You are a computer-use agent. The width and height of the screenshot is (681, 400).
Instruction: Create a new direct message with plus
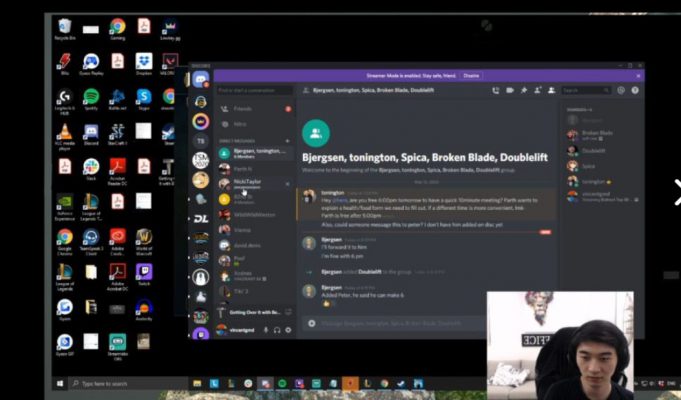288,141
